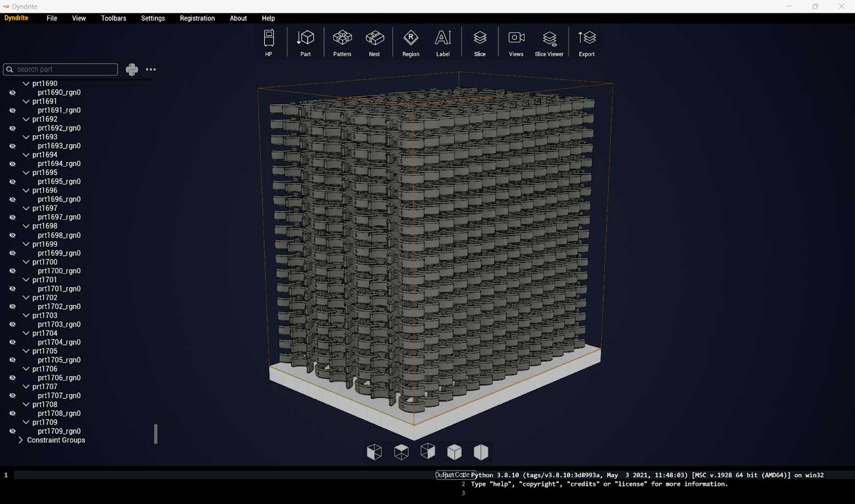
Task: Open the Pattern tool
Action: (341, 42)
